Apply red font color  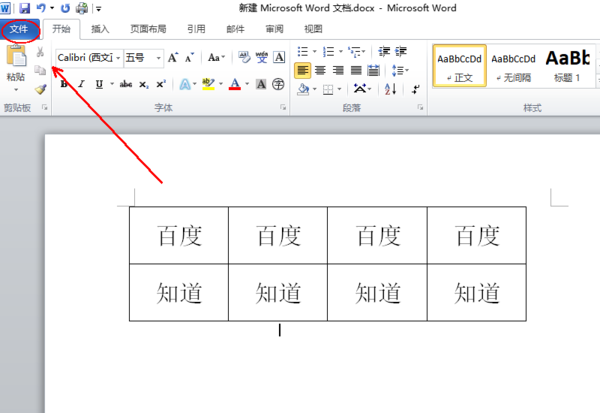coord(235,84)
